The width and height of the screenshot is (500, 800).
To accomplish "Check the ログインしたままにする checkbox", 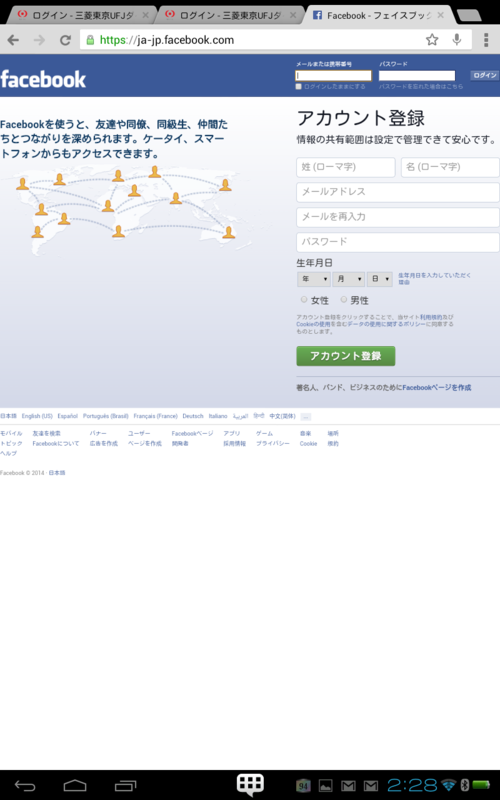I will tap(298, 87).
